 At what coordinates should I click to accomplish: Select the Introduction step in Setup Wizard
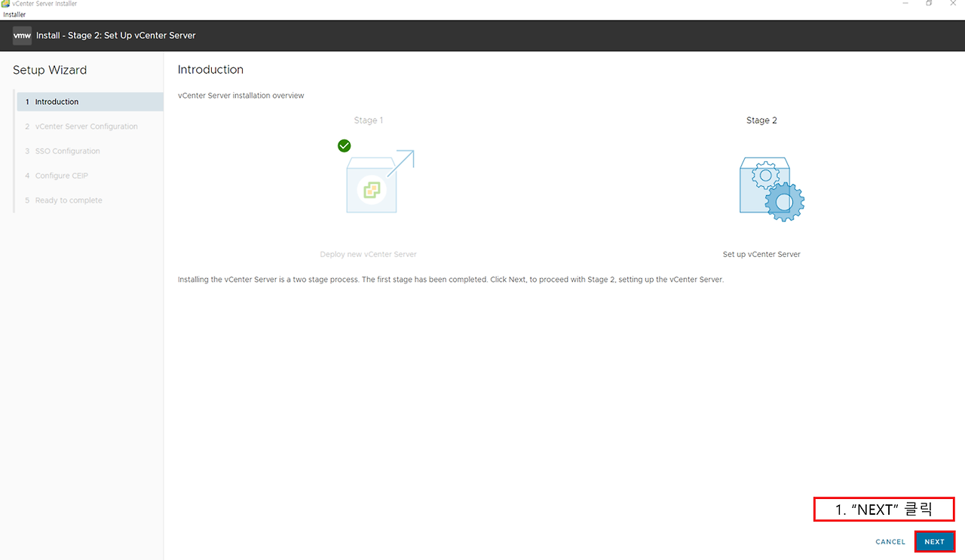[x=90, y=102]
